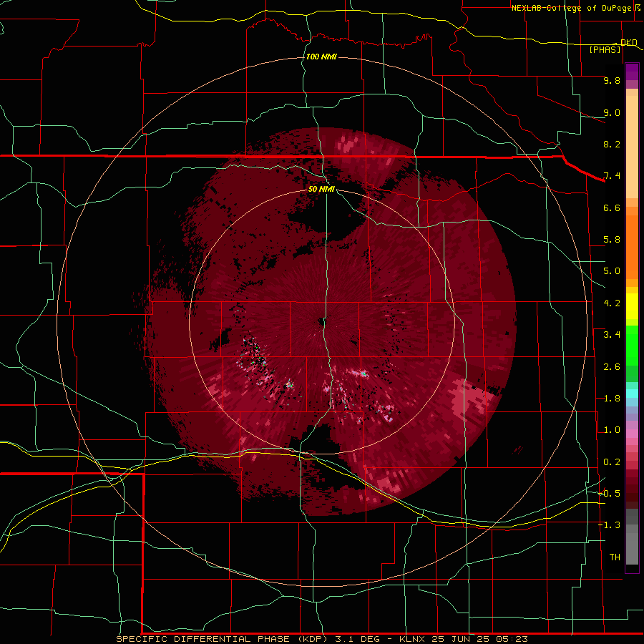
Task: Click the KLNX radar site center point
Action: coord(321,322)
